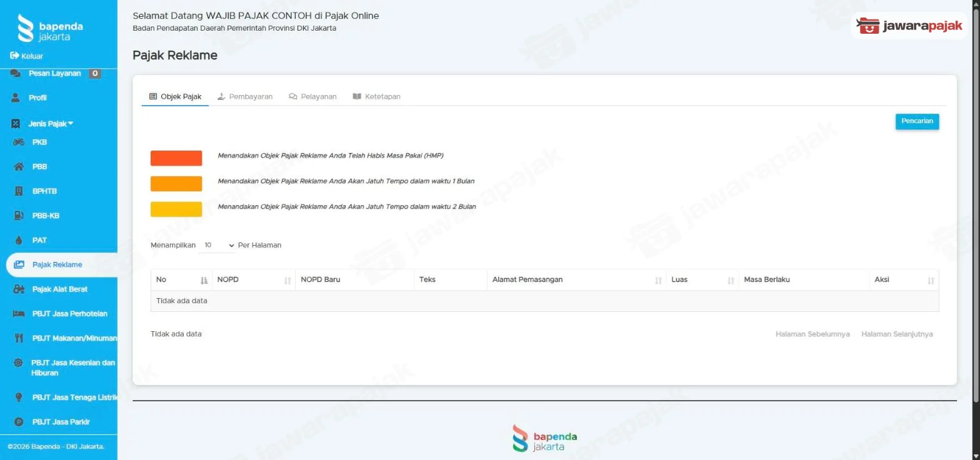Sort by Luas column sort arrows
The image size is (980, 460).
click(x=731, y=281)
